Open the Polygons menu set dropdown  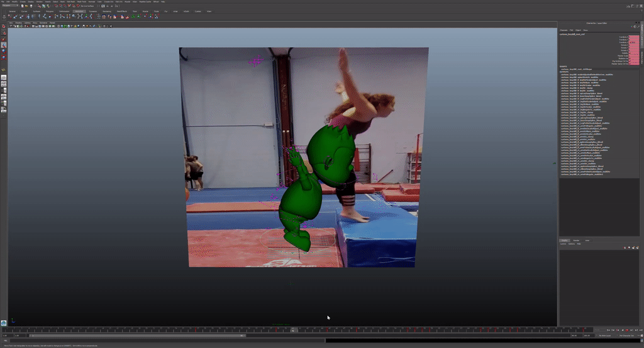pos(10,6)
